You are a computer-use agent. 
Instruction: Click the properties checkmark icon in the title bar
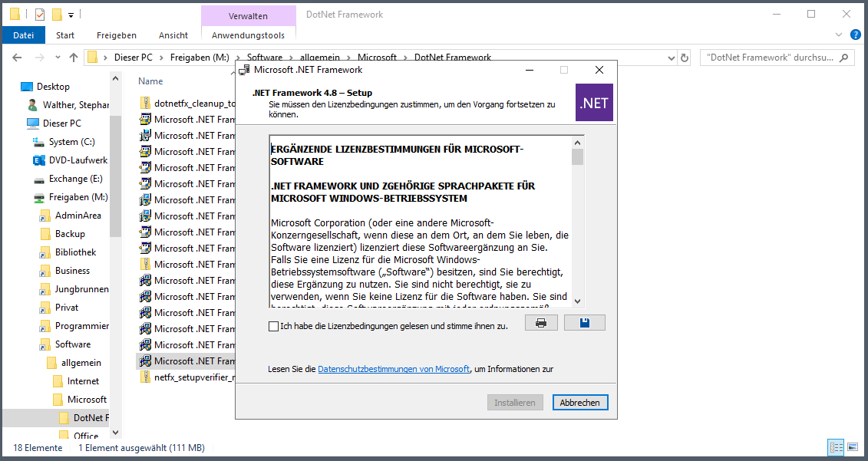pyautogui.click(x=40, y=15)
